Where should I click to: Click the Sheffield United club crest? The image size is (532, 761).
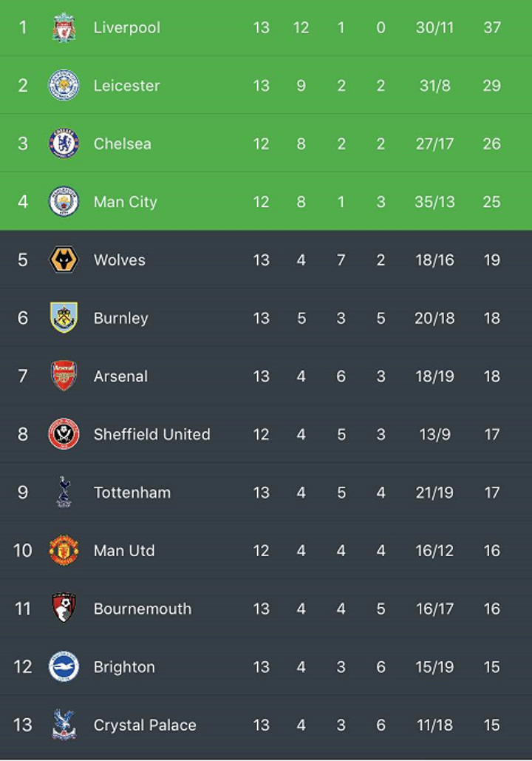64,434
